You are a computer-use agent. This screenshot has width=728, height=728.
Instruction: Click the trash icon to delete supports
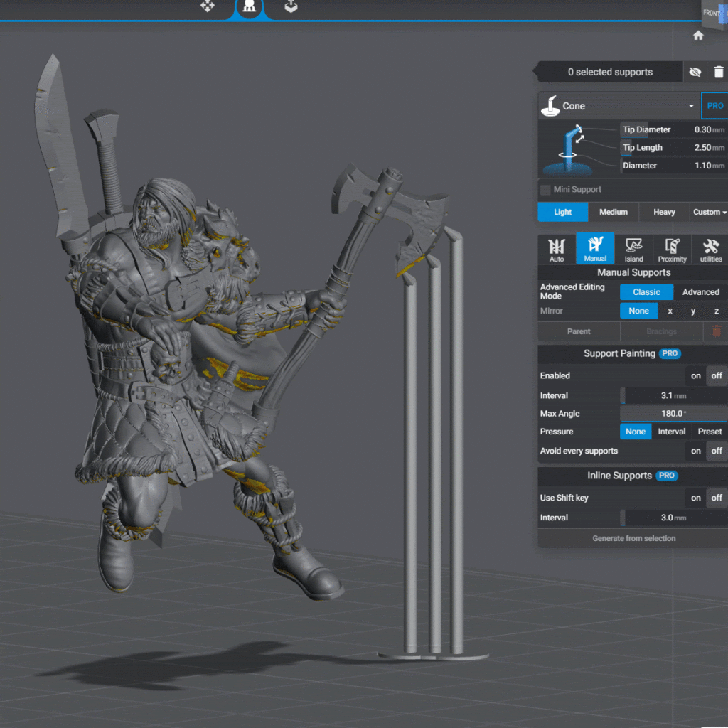pyautogui.click(x=719, y=72)
